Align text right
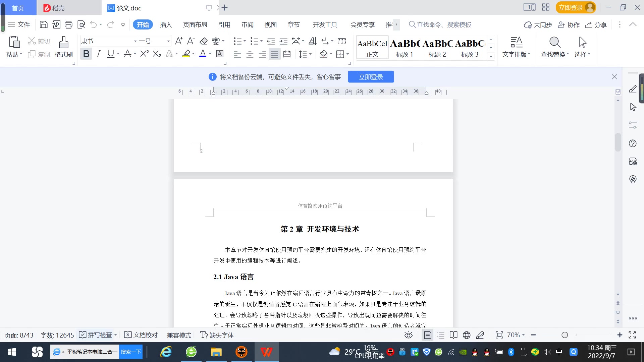Viewport: 644px width, 362px height. 262,54
